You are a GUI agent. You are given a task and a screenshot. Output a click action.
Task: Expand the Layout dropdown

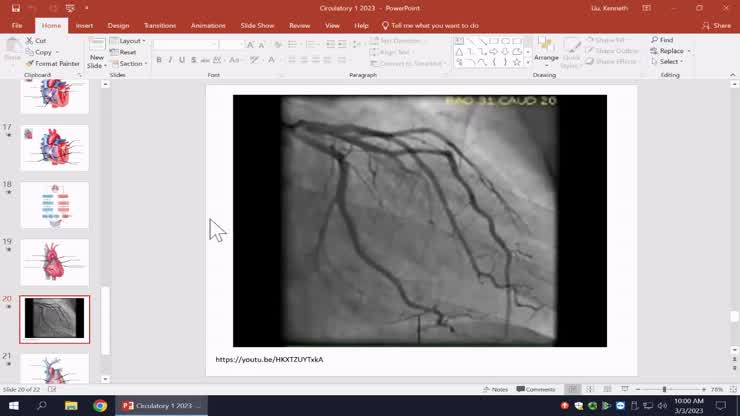pyautogui.click(x=128, y=41)
